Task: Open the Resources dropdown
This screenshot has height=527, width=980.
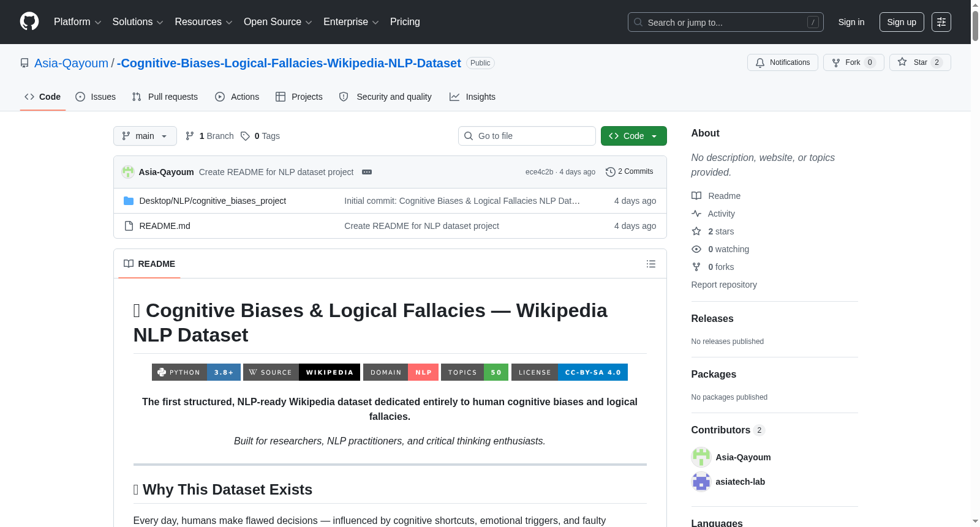Action: point(203,22)
